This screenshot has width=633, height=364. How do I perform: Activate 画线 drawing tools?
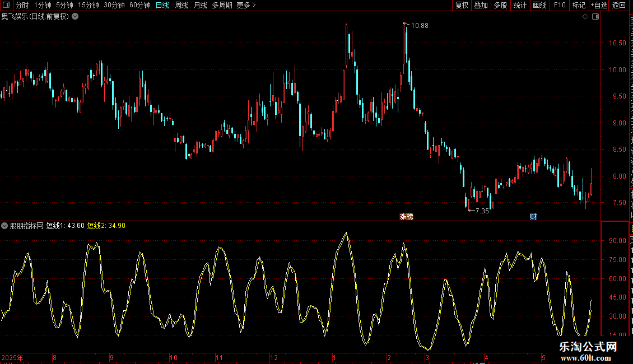tap(540, 5)
